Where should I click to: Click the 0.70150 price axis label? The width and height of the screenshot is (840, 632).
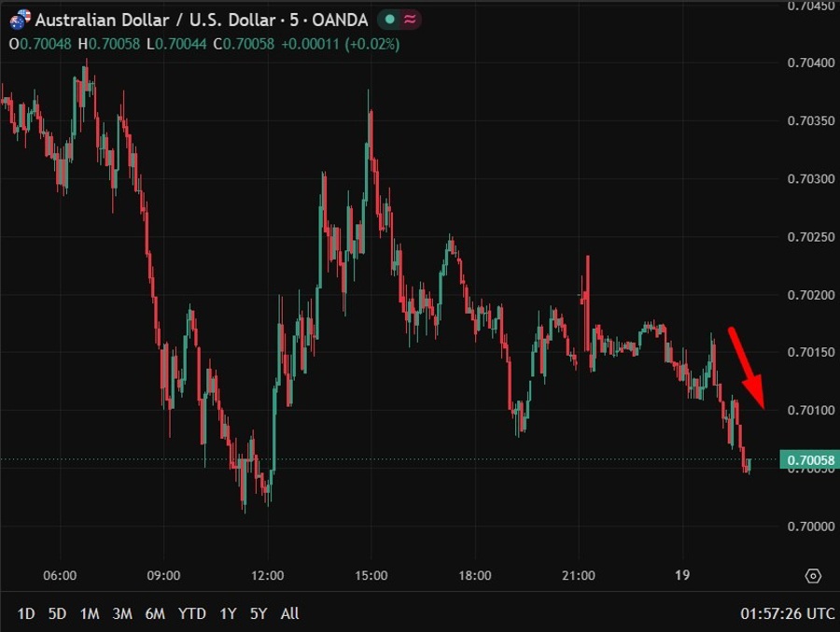(810, 352)
